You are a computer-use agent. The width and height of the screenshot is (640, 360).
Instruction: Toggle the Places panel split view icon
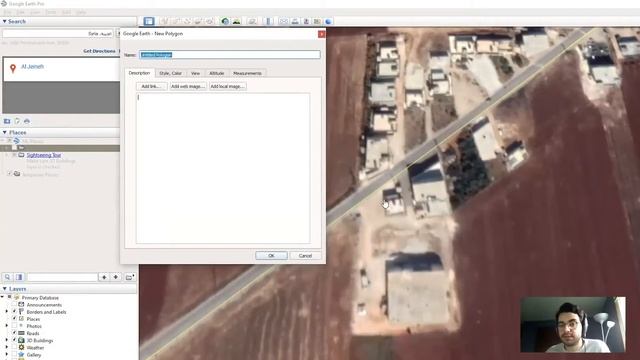19,277
